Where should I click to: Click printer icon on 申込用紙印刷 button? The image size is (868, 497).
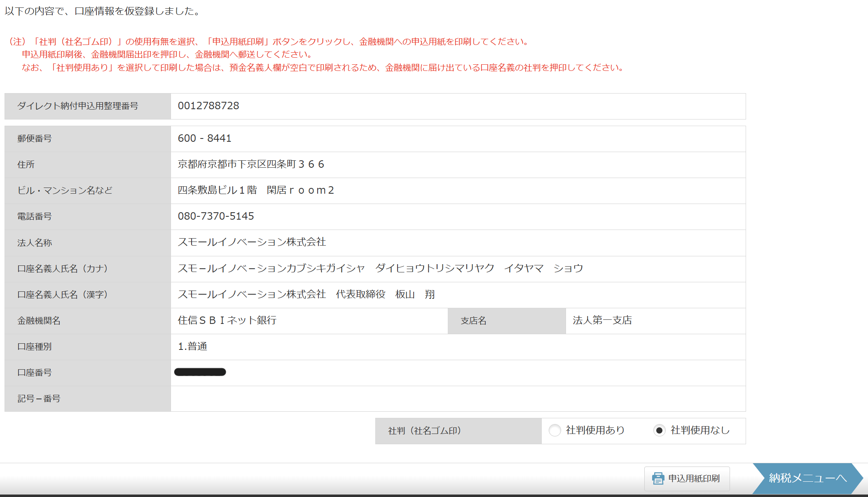658,478
